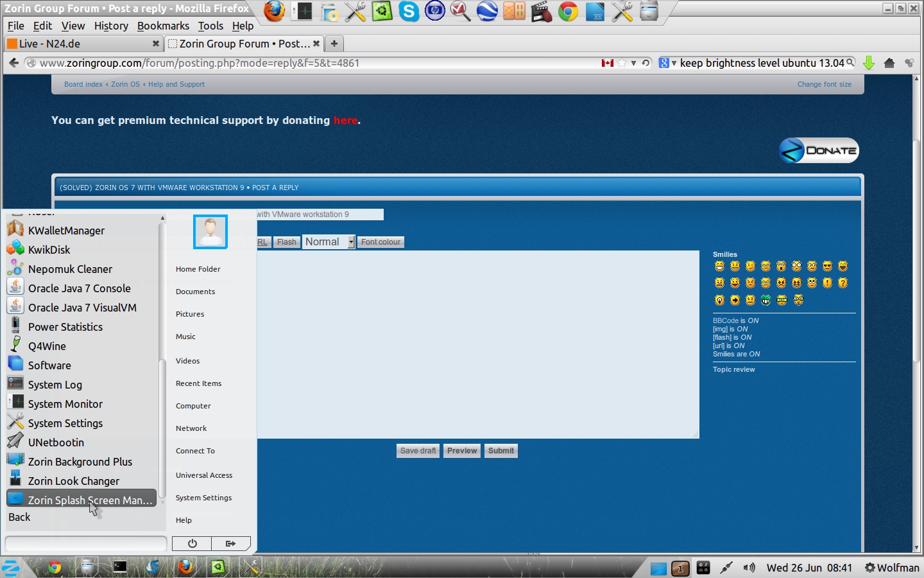Submit the forum reply
The image size is (924, 578).
[501, 451]
